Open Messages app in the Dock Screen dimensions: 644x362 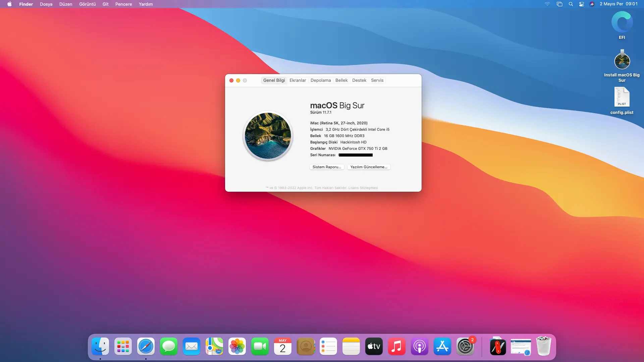(x=169, y=346)
